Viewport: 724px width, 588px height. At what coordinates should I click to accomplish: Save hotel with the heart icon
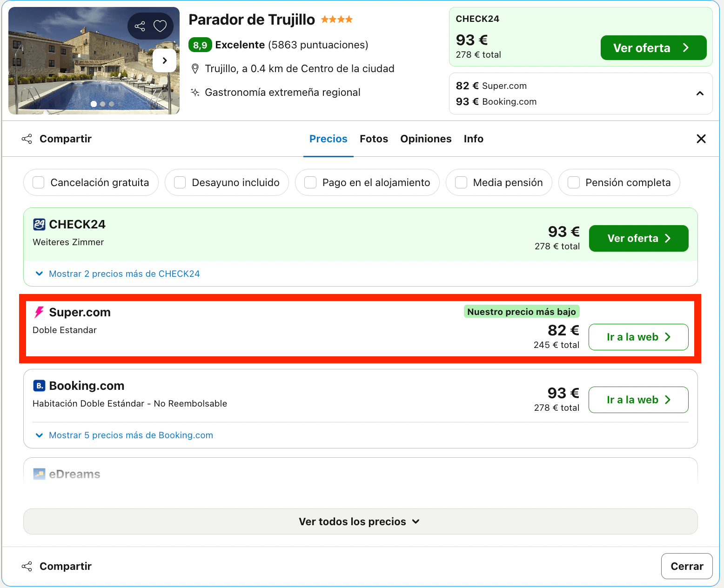click(x=160, y=26)
